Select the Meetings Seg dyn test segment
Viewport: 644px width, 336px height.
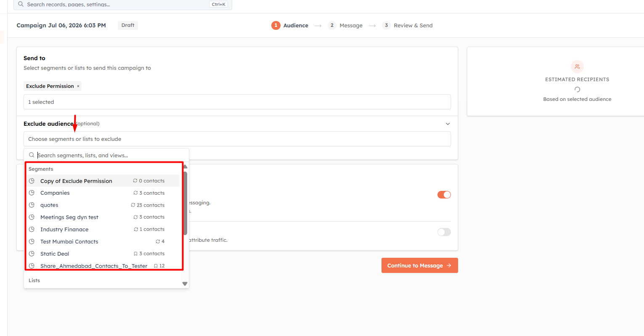pos(103,217)
